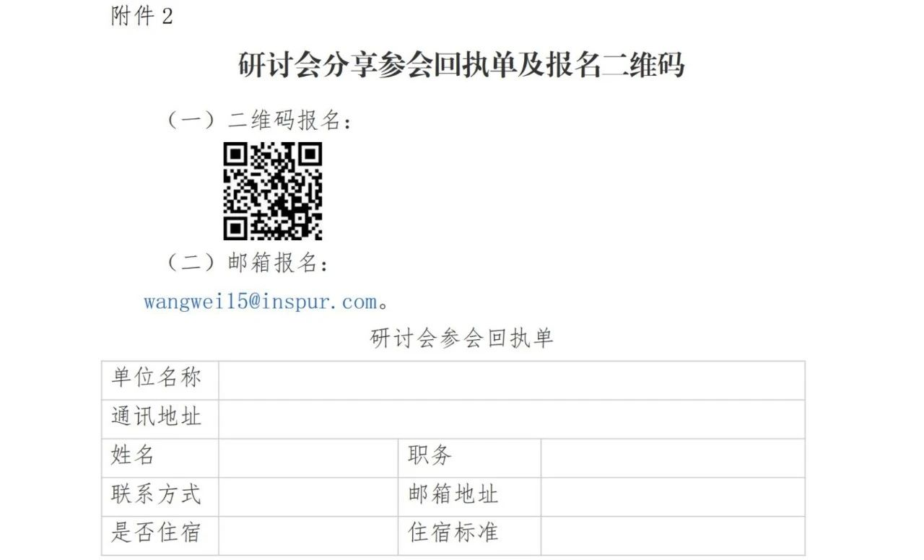924x560 pixels.
Task: Click the 住宿标准 label cell
Action: pyautogui.click(x=469, y=535)
